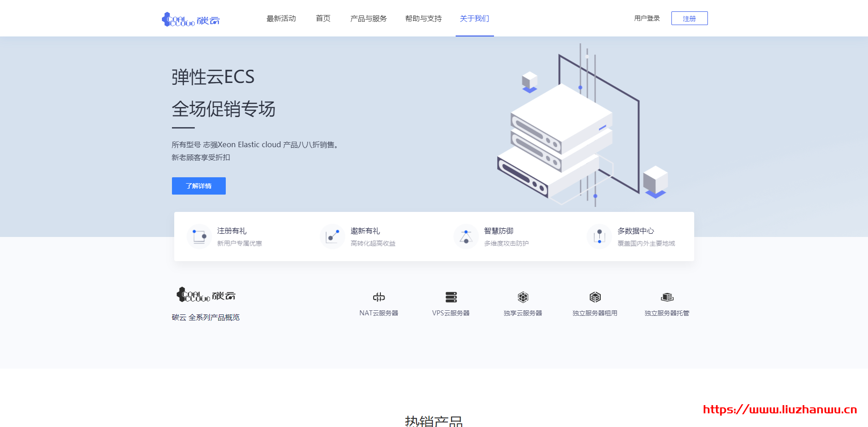
Task: Open the 独享云服务器 product icon
Action: pos(523,297)
